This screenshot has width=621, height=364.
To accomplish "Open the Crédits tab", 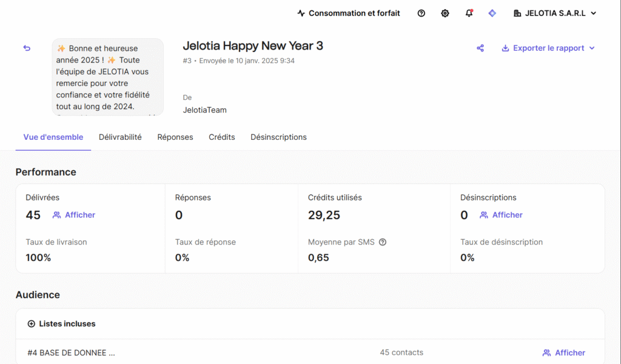I will (222, 137).
